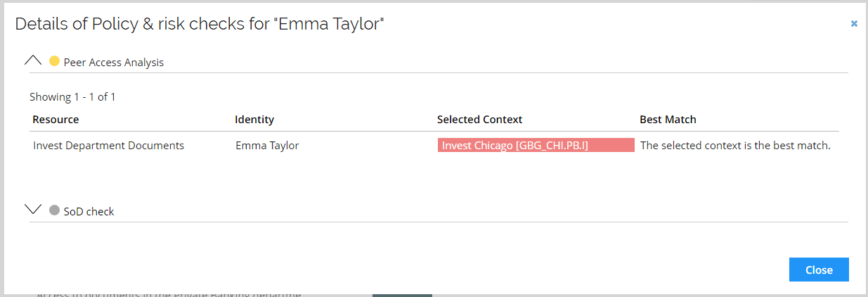Select the Invest Department Documents cell

(x=108, y=146)
